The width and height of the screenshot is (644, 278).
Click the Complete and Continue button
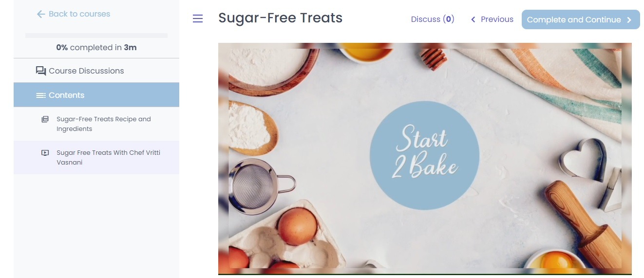581,19
